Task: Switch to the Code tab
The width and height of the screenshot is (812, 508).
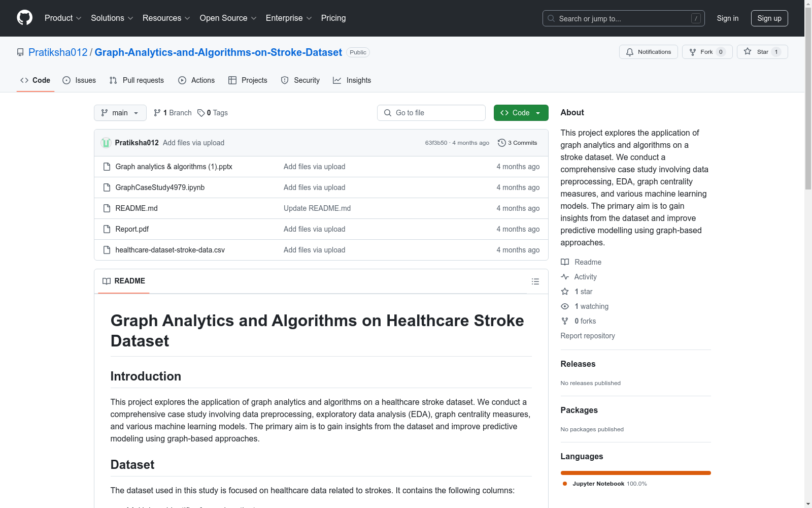Action: [x=36, y=80]
